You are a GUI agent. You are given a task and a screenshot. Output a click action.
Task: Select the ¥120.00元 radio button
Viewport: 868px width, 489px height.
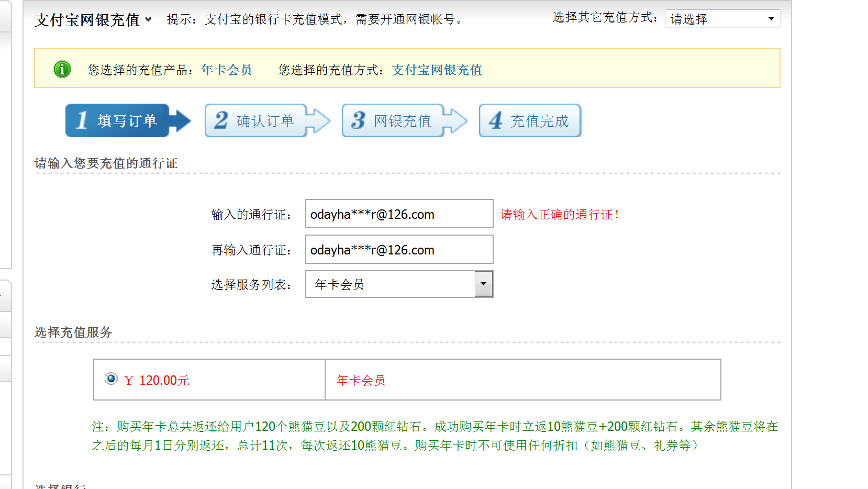[x=111, y=378]
